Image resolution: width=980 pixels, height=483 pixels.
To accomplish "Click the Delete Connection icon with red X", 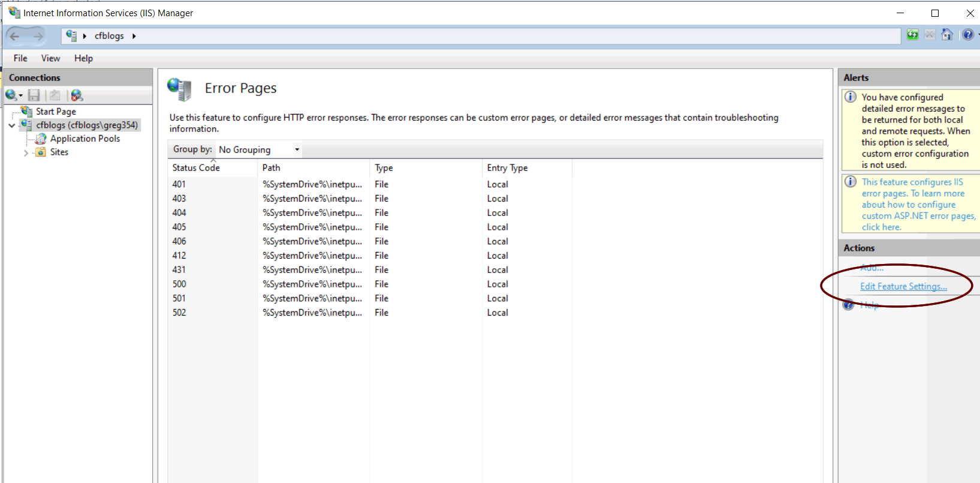I will [x=77, y=95].
